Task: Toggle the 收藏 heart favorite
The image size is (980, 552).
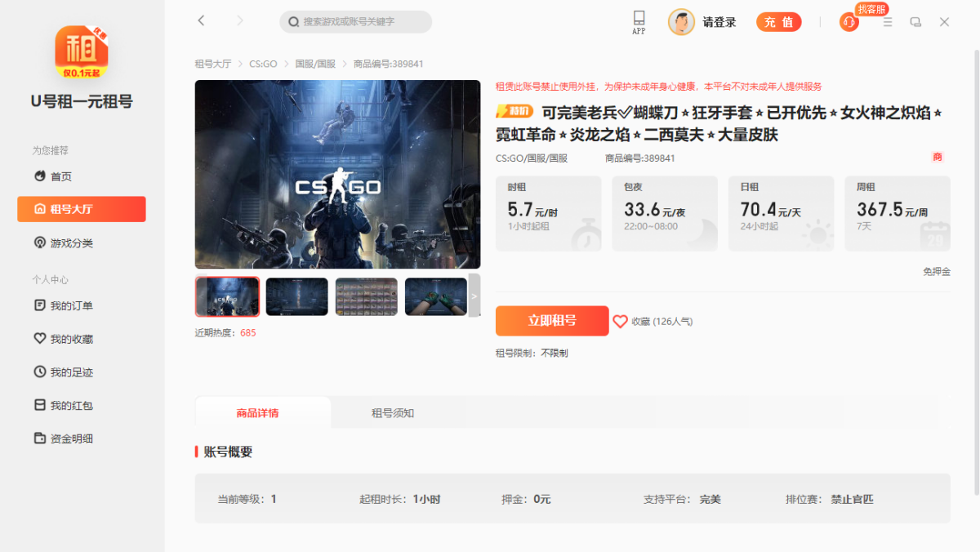Action: 621,322
